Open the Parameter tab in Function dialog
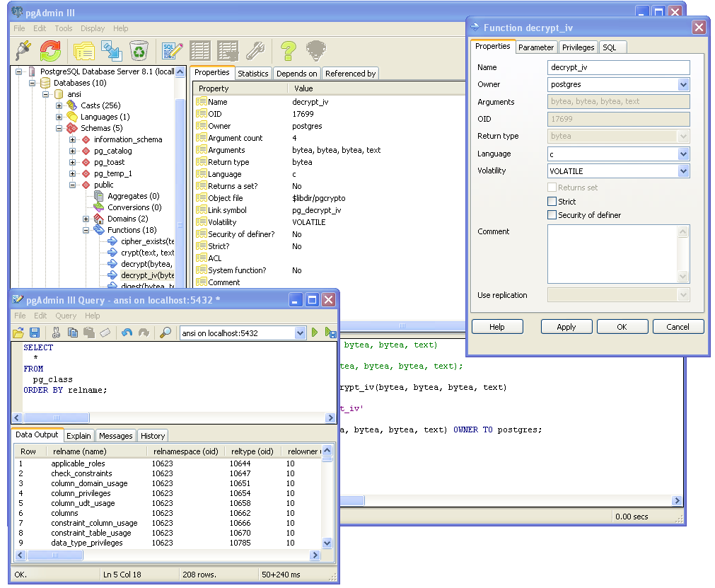715x588 pixels. [536, 47]
